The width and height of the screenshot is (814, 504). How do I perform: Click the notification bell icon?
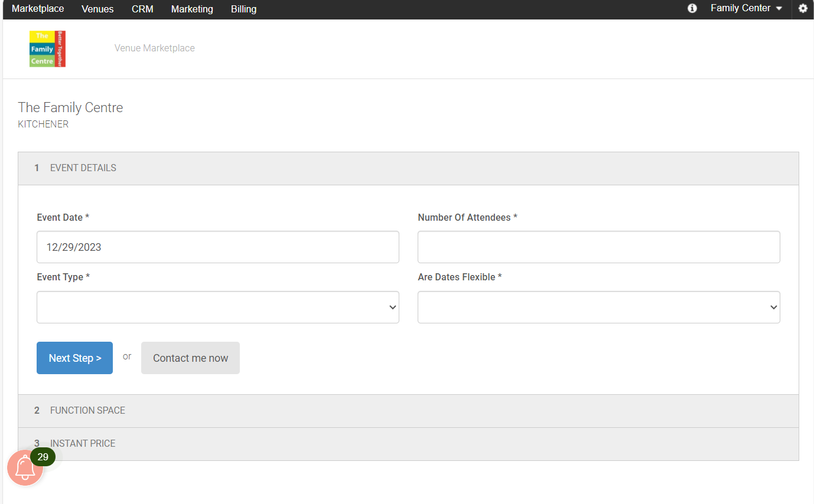[25, 468]
